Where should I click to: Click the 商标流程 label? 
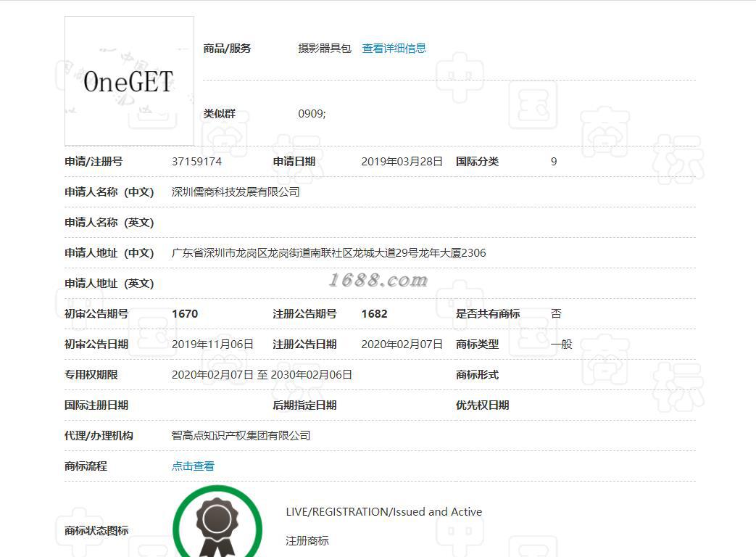coord(86,466)
